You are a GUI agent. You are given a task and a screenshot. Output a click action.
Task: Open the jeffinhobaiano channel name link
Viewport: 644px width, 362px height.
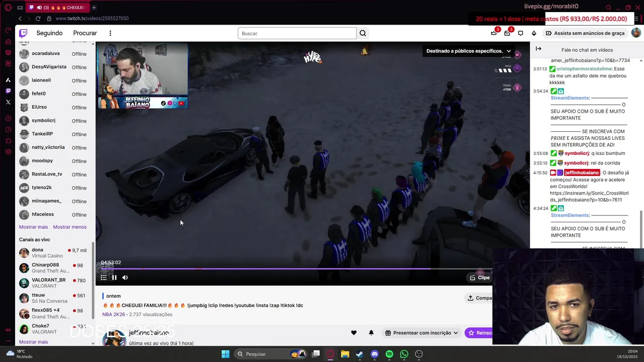pyautogui.click(x=148, y=333)
